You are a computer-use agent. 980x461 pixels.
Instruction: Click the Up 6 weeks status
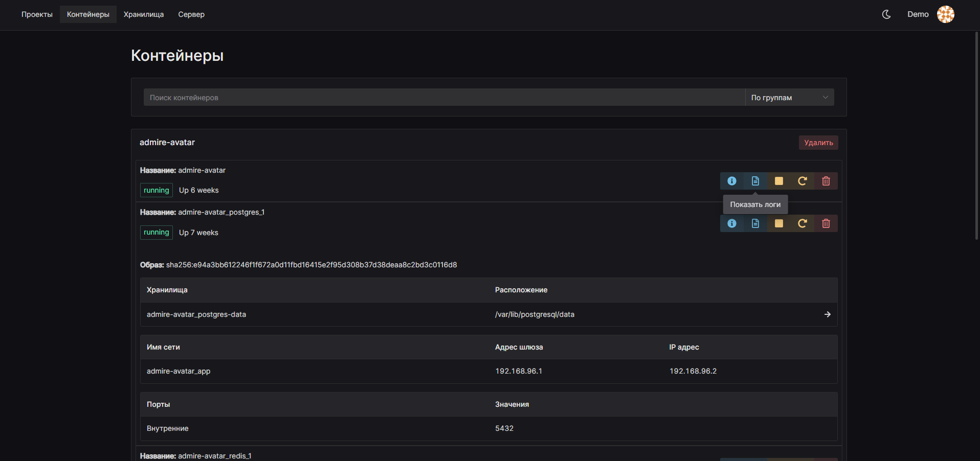[198, 190]
